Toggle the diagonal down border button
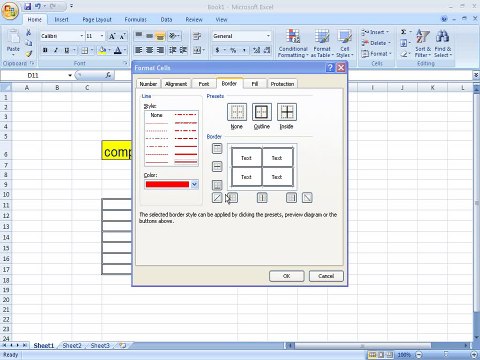 tap(307, 198)
